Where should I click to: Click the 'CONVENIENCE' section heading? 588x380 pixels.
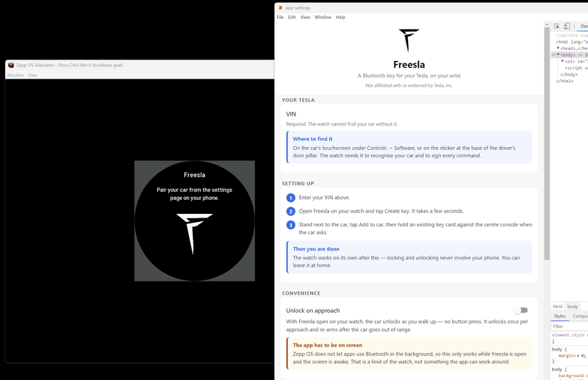(301, 293)
